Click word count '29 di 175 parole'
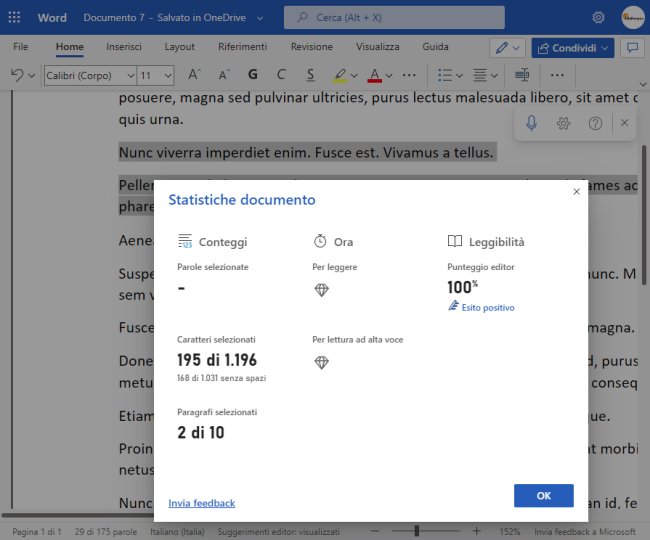The image size is (650, 540). click(x=106, y=531)
